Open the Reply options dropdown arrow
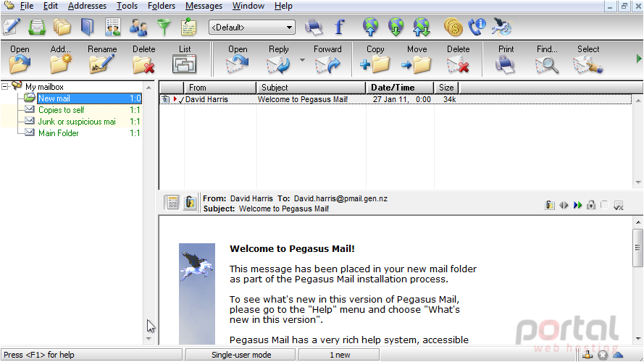This screenshot has height=362, width=644. click(x=302, y=60)
